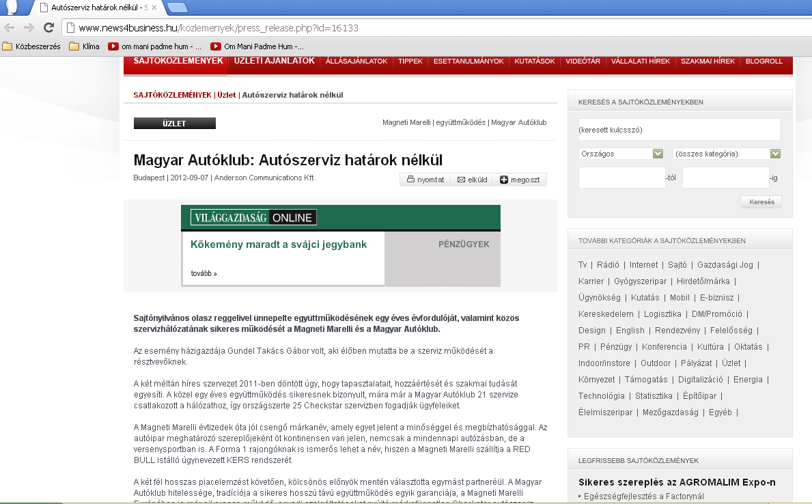Viewport: 812px width, 504px height.
Task: Open the Ügynökség category link
Action: pyautogui.click(x=599, y=298)
